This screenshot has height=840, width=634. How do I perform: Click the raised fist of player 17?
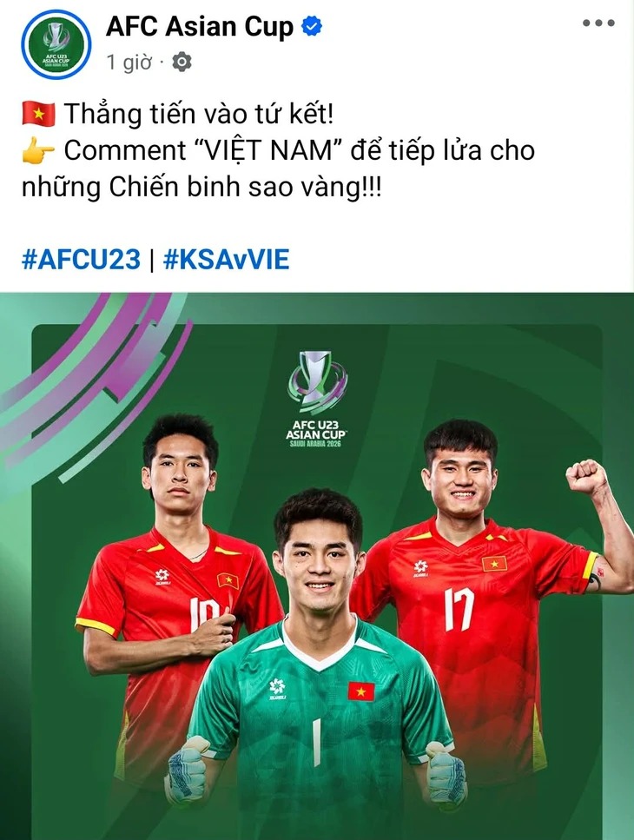point(586,477)
